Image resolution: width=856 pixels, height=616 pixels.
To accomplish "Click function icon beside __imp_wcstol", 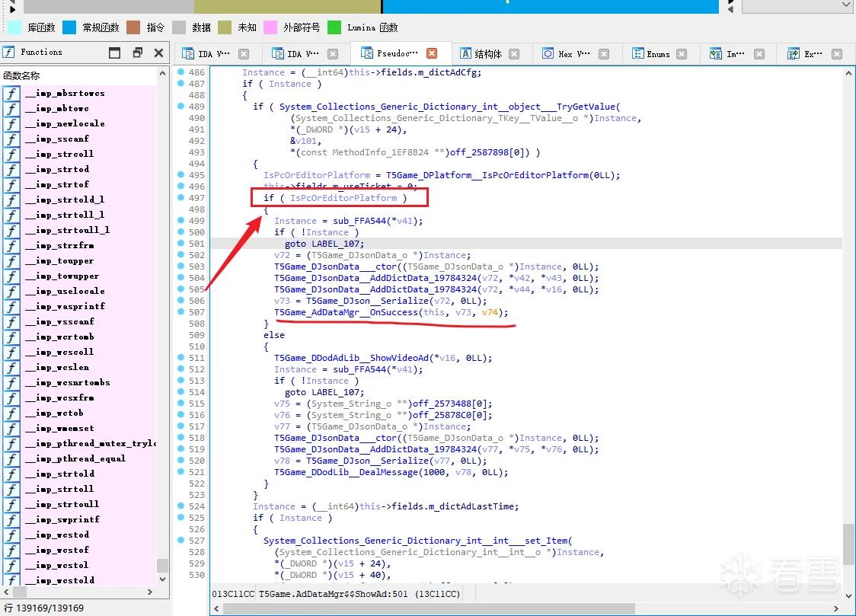I will (x=11, y=566).
